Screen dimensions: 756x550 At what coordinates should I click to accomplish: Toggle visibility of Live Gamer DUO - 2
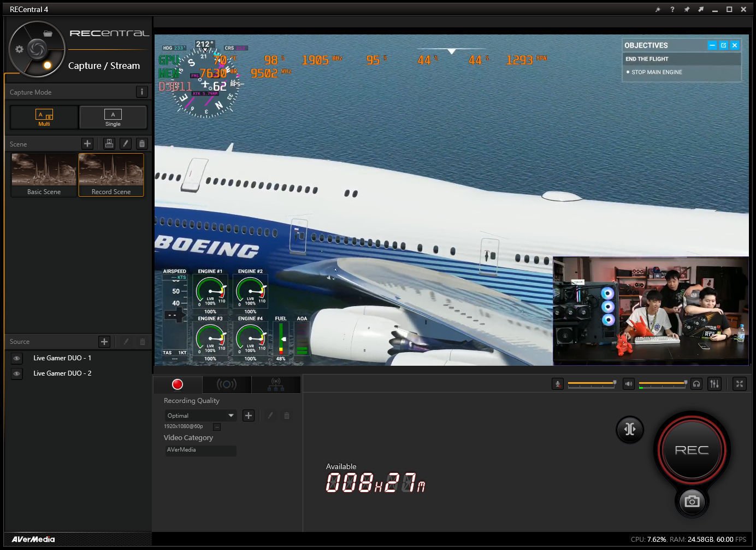(x=17, y=373)
